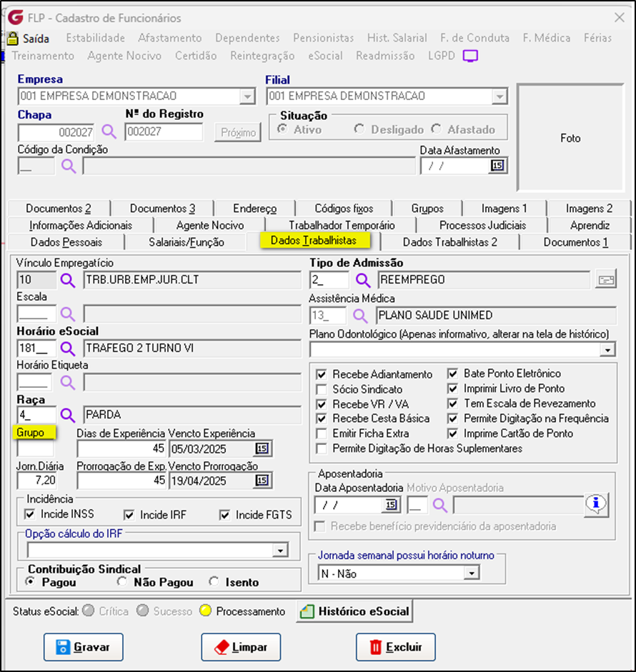Expand the Filial dropdown

coord(500,96)
